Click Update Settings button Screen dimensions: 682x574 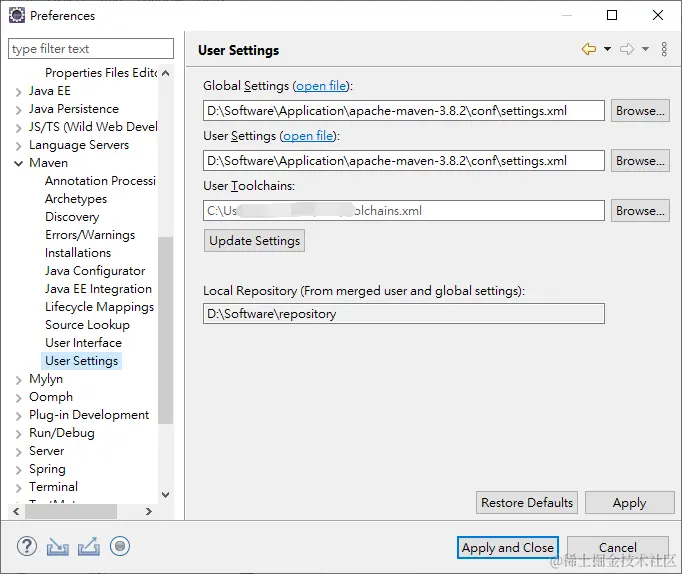[254, 241]
